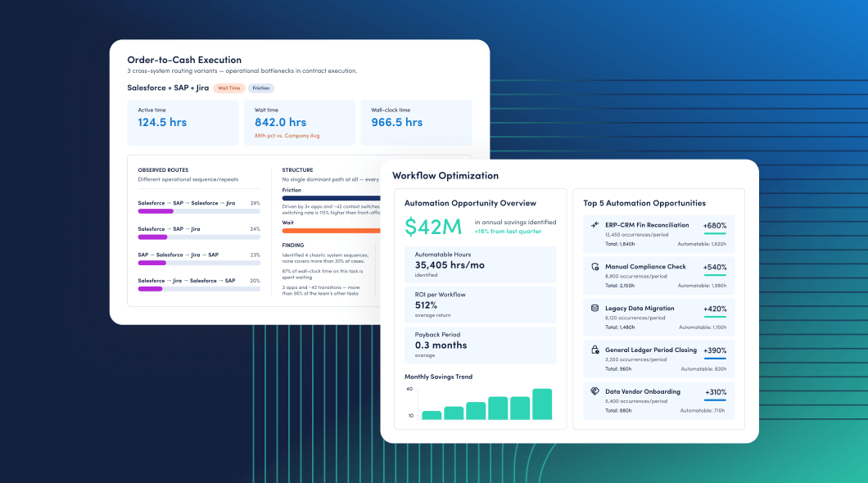
Task: Click the Top 5 Automation Opportunities heading
Action: (x=644, y=203)
